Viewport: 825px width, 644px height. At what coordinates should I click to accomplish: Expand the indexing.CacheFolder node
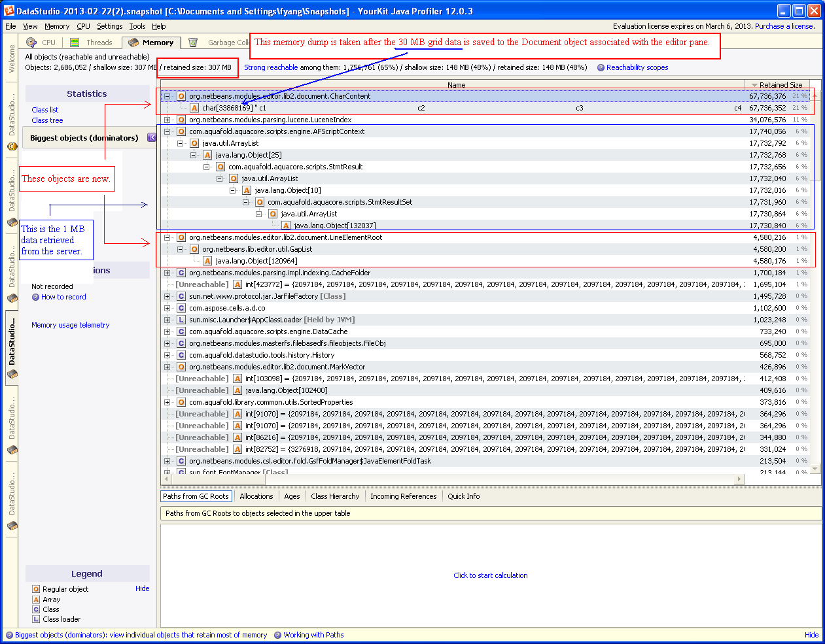tap(167, 273)
